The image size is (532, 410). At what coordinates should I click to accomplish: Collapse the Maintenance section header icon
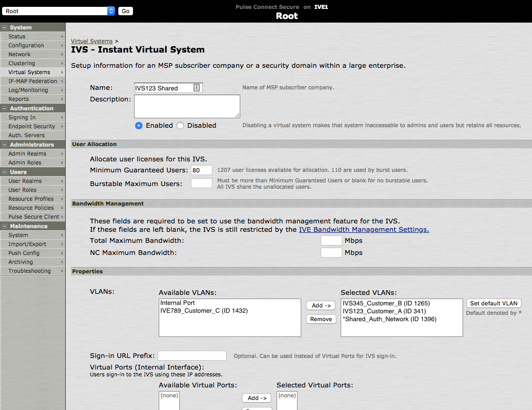click(x=5, y=226)
